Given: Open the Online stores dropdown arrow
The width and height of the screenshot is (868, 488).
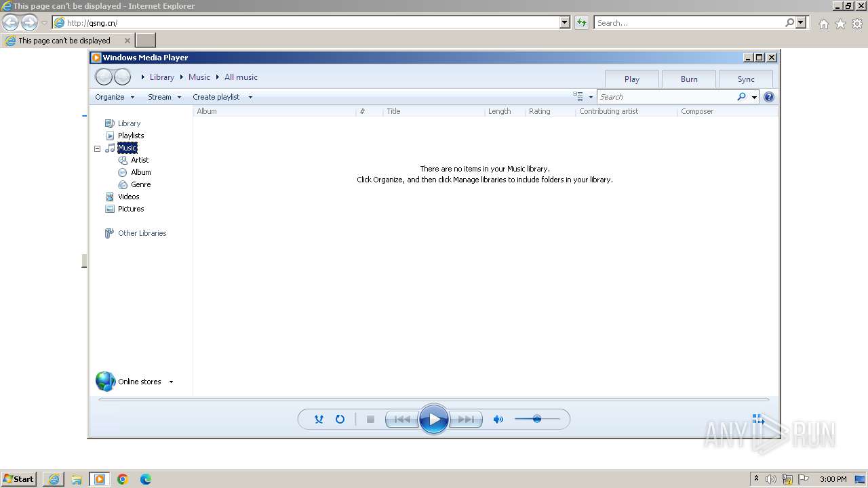Looking at the screenshot, I should pyautogui.click(x=171, y=382).
